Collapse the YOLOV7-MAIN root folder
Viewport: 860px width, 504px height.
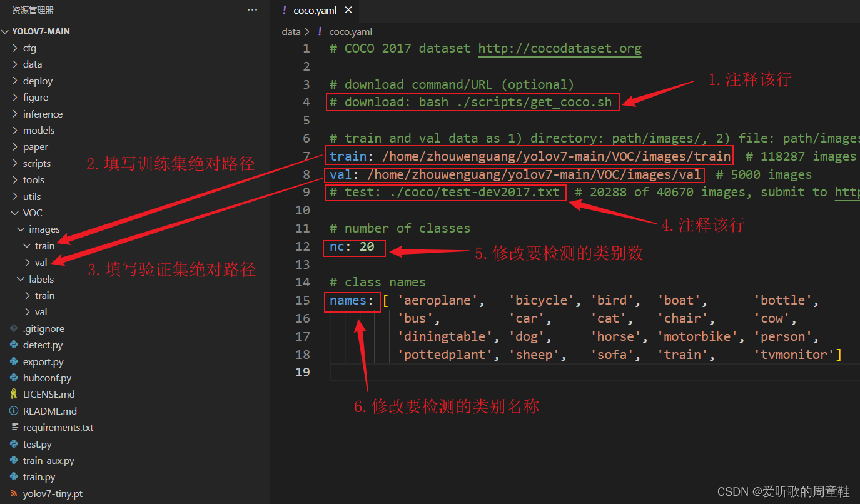click(6, 31)
